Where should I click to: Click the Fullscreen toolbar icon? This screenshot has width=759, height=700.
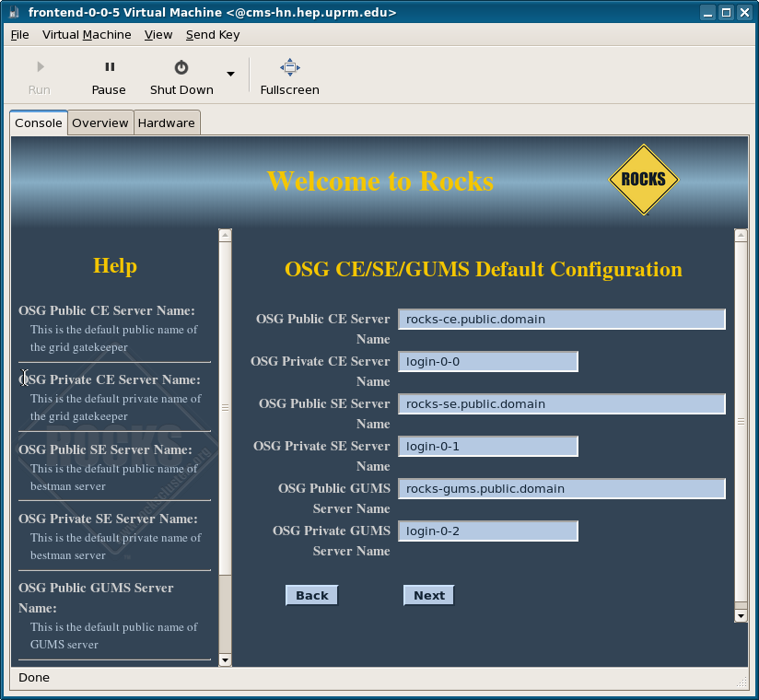(x=290, y=67)
